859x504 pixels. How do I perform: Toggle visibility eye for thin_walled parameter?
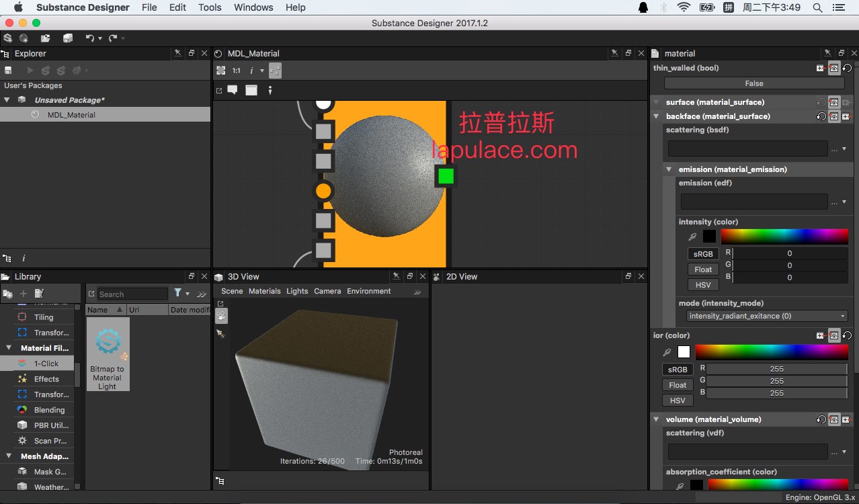coord(834,68)
